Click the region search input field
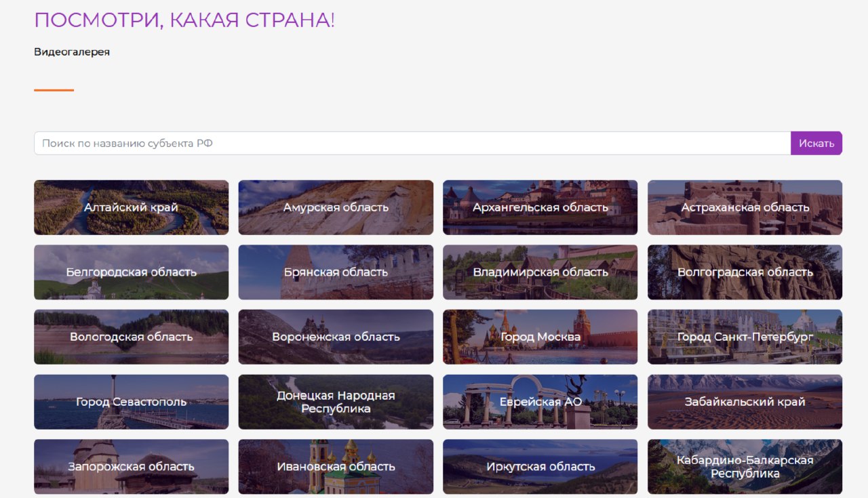 pos(412,143)
